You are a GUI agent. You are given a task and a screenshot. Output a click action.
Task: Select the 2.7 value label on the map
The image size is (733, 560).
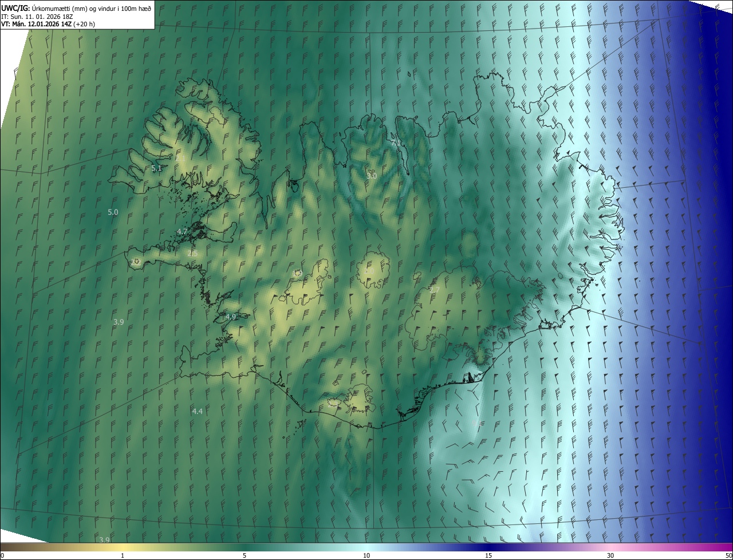434,290
